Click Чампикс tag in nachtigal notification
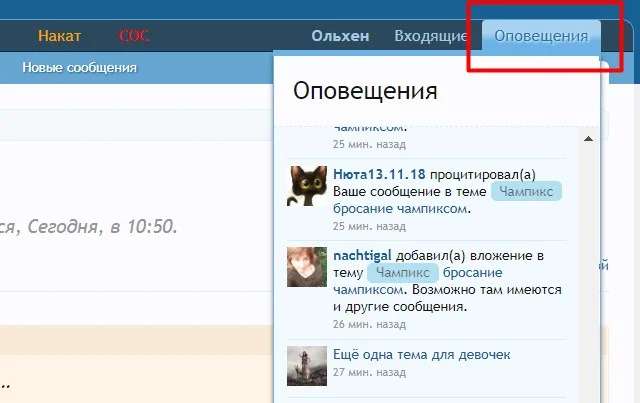The height and width of the screenshot is (403, 640). (x=402, y=272)
